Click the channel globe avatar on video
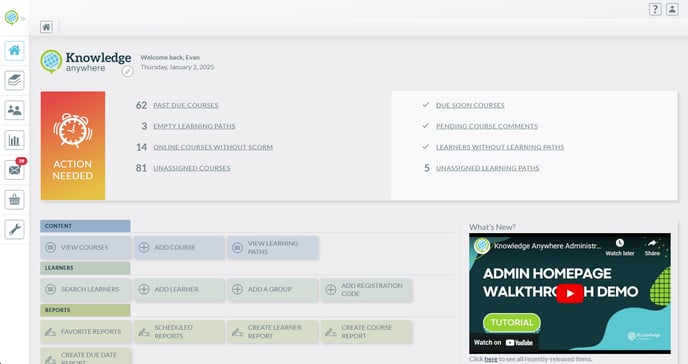Viewport: 688px width, 364px height. pos(482,246)
